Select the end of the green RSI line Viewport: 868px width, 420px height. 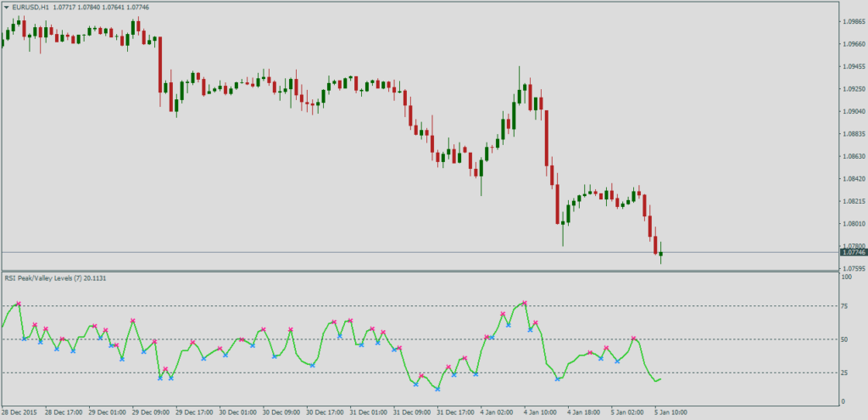pos(660,379)
